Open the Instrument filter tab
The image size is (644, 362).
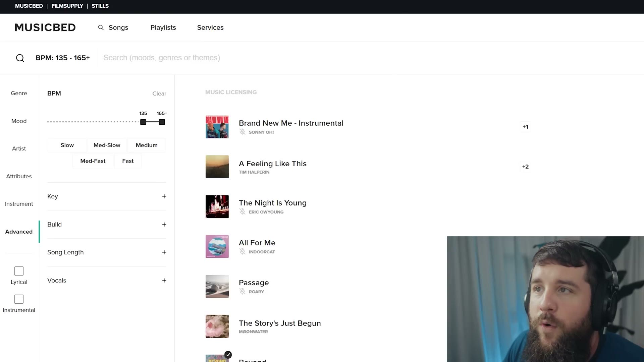click(19, 204)
